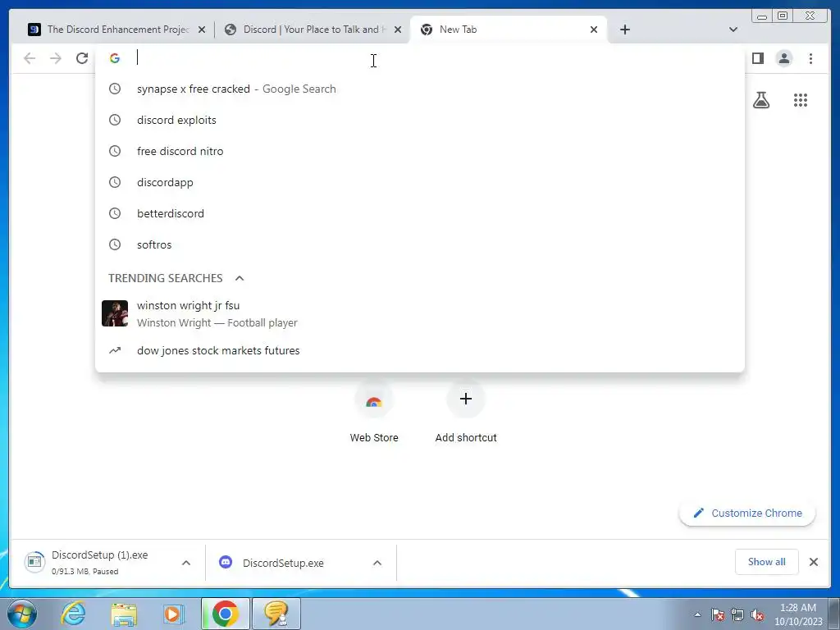Open the Web Store shortcut
The image size is (840, 630).
point(374,413)
